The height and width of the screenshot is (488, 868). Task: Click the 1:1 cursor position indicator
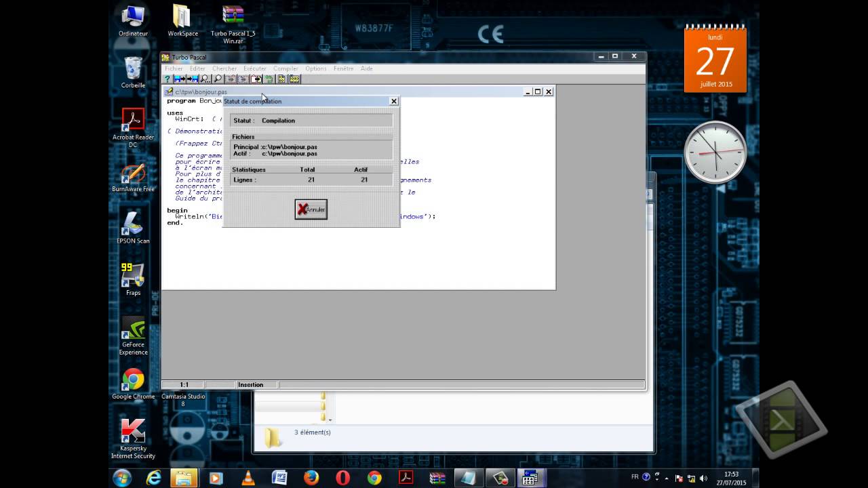(x=184, y=384)
